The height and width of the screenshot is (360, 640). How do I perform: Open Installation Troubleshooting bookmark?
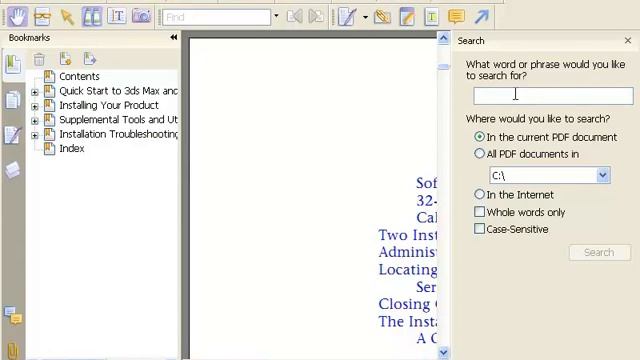[x=118, y=134]
